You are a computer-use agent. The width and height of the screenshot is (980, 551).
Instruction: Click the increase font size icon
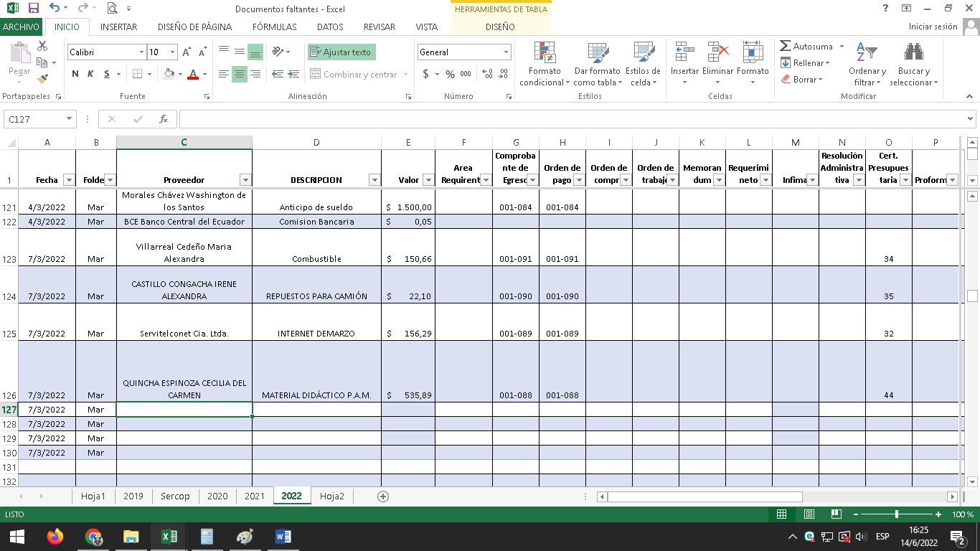(187, 52)
